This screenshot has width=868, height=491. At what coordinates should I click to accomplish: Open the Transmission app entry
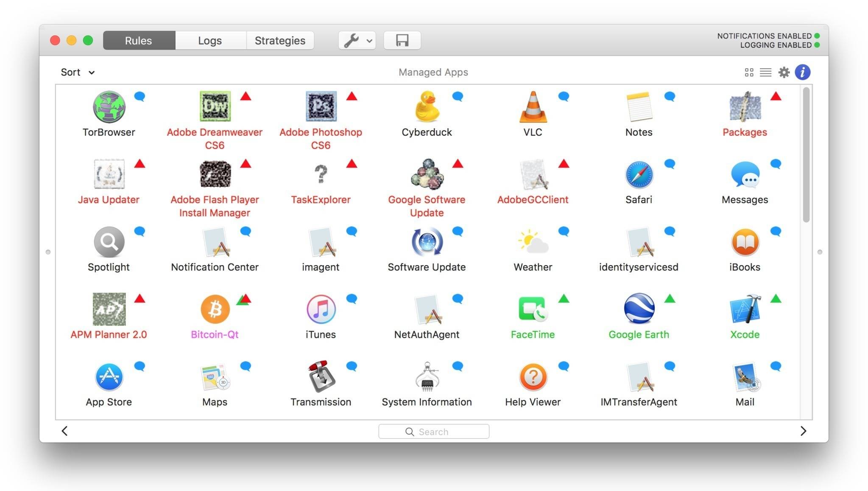tap(321, 377)
